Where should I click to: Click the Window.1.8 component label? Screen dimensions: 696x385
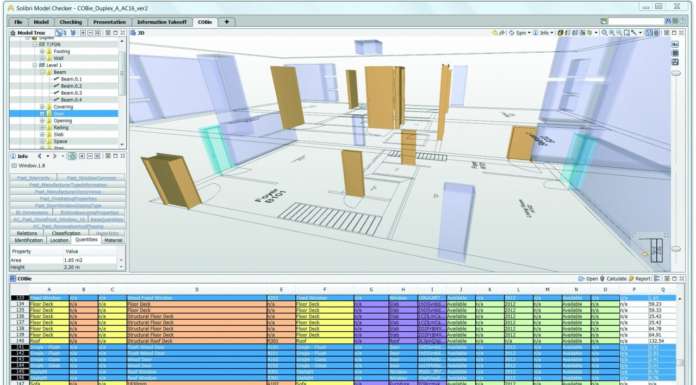[x=32, y=166]
